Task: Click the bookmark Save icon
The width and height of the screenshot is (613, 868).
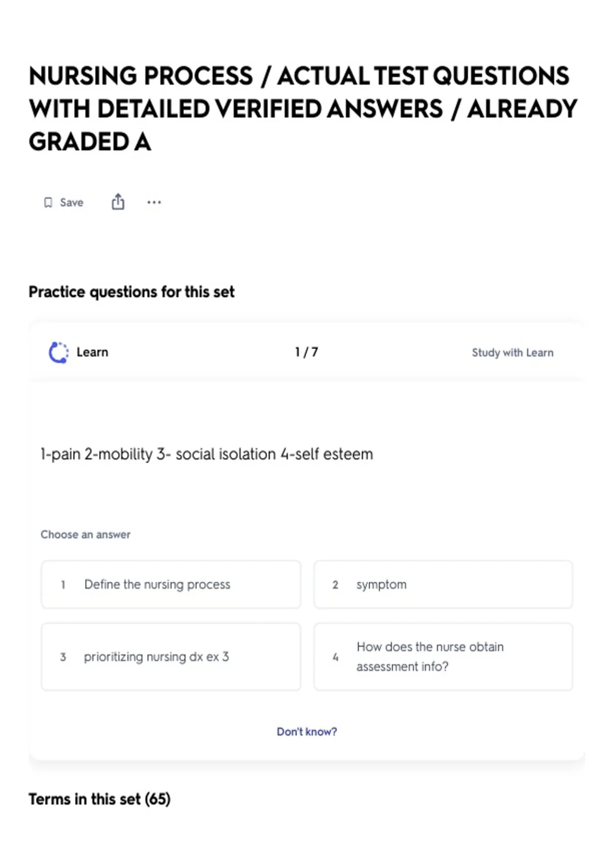Action: pyautogui.click(x=48, y=203)
